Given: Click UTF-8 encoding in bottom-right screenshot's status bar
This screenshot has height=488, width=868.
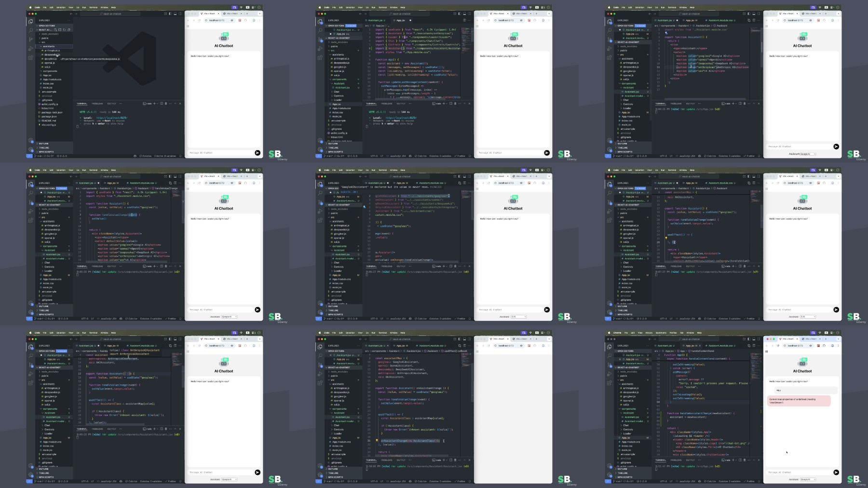Looking at the screenshot, I should coord(664,481).
